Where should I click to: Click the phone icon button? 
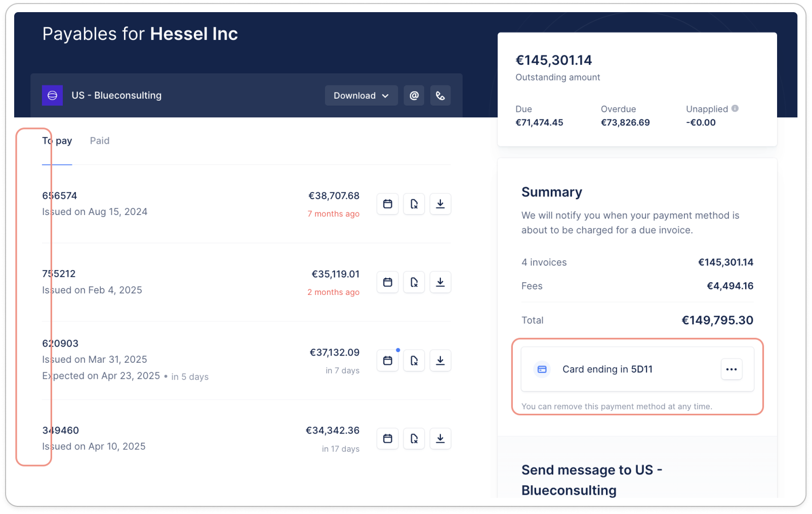tap(440, 96)
